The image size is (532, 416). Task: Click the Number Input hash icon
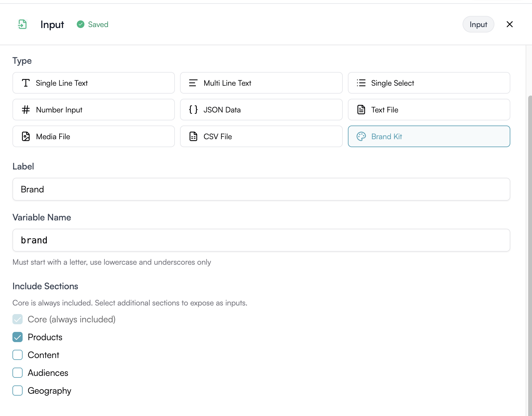26,110
